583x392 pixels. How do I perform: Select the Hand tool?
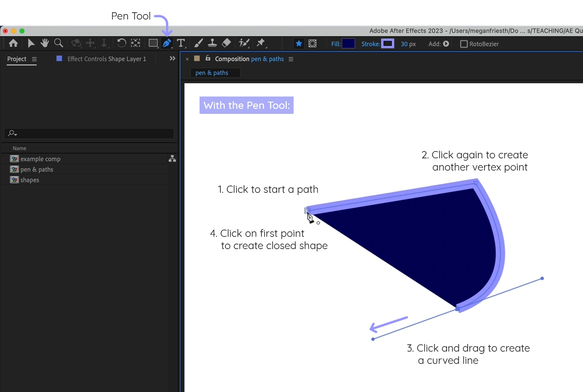pyautogui.click(x=44, y=43)
